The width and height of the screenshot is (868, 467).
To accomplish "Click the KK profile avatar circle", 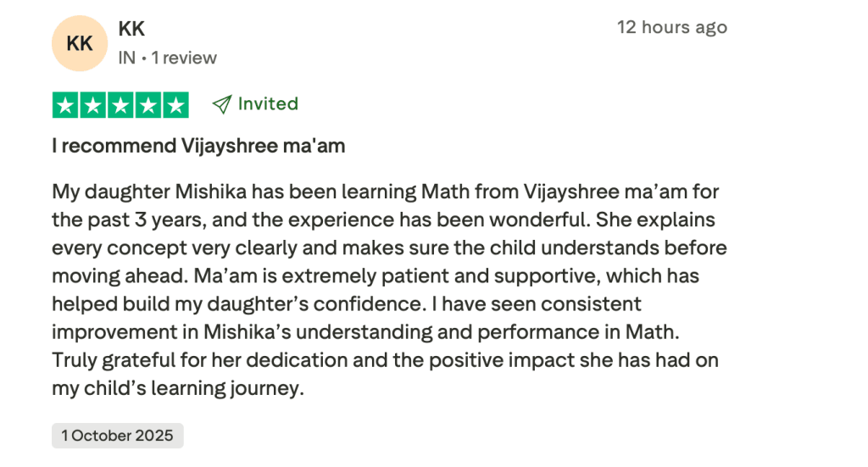I will click(x=80, y=44).
